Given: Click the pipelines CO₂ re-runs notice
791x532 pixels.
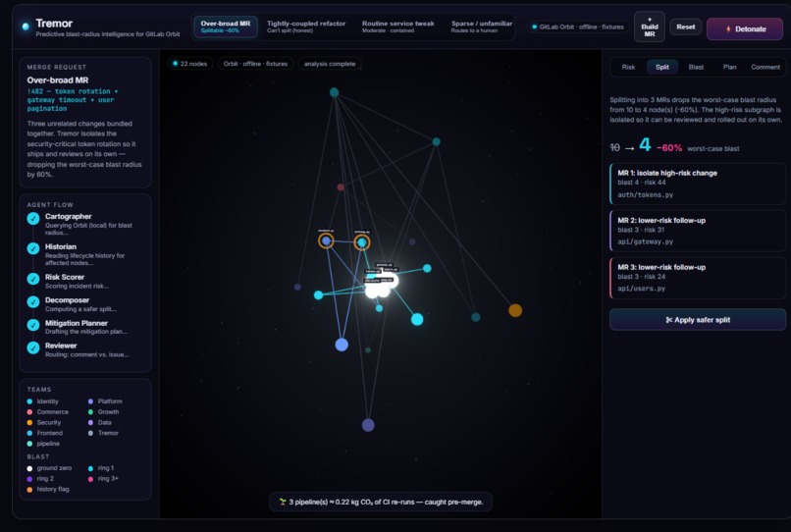Looking at the screenshot, I should coord(381,502).
